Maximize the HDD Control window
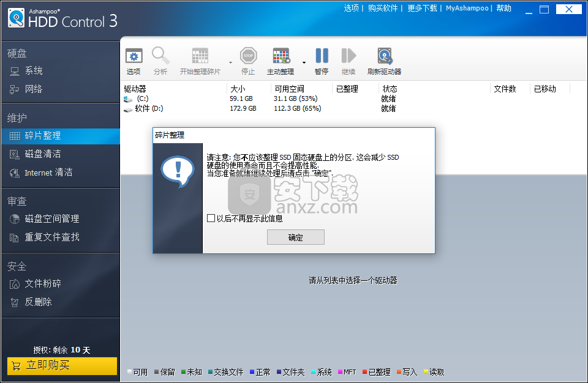 [x=544, y=10]
